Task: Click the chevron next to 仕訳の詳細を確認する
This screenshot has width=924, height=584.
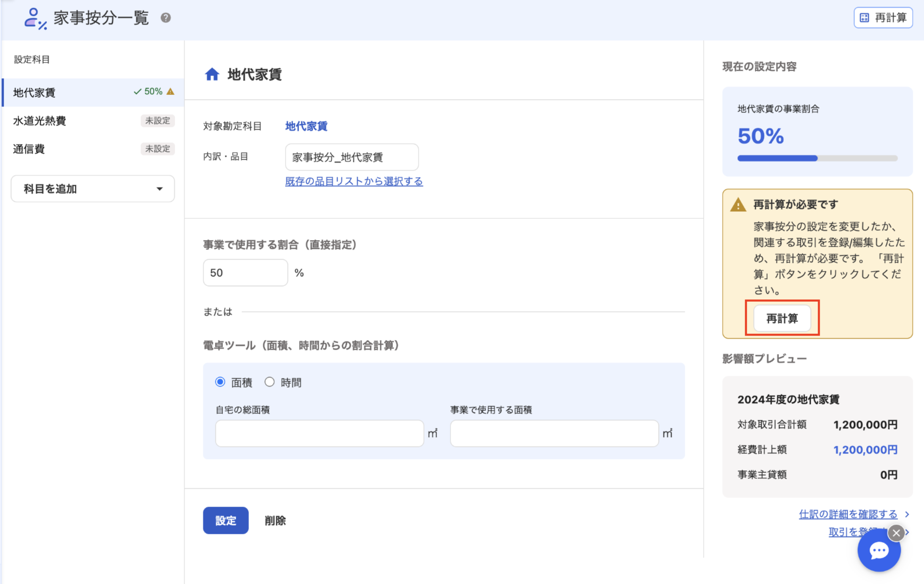Action: tap(907, 514)
